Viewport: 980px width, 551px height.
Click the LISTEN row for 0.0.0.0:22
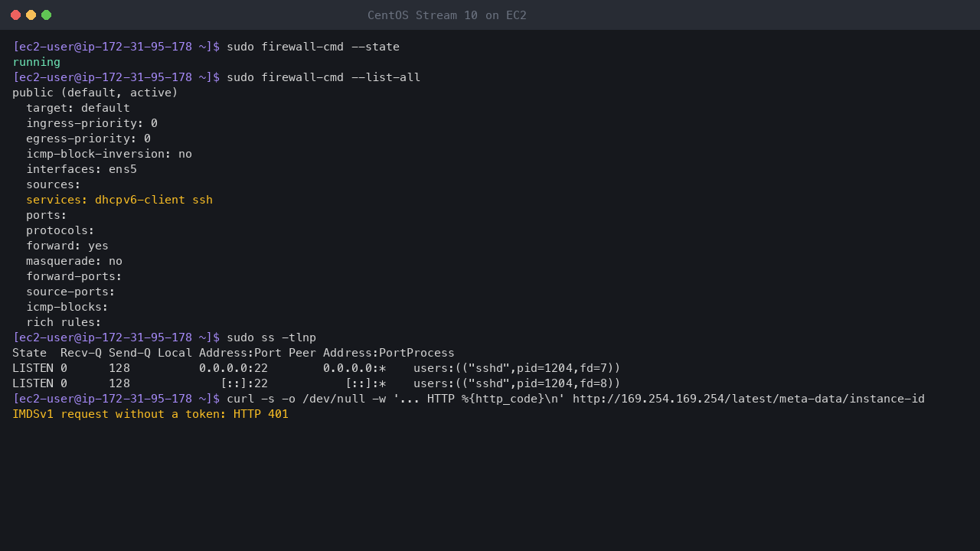point(316,368)
